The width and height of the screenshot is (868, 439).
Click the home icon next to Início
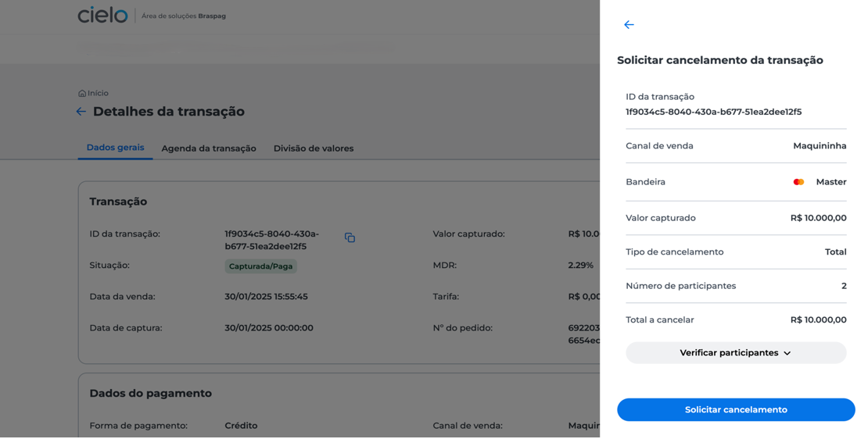pos(82,94)
